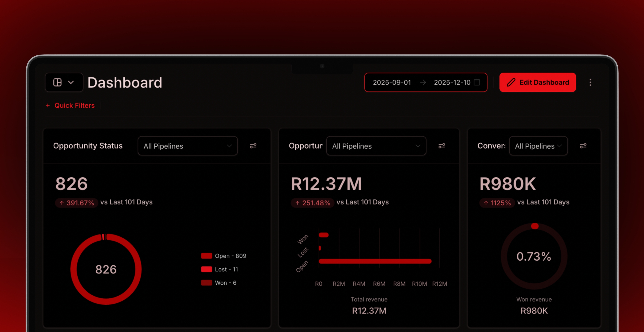The height and width of the screenshot is (332, 644).
Task: Expand All Pipelines dropdown in Opportunity Status
Action: [x=188, y=146]
